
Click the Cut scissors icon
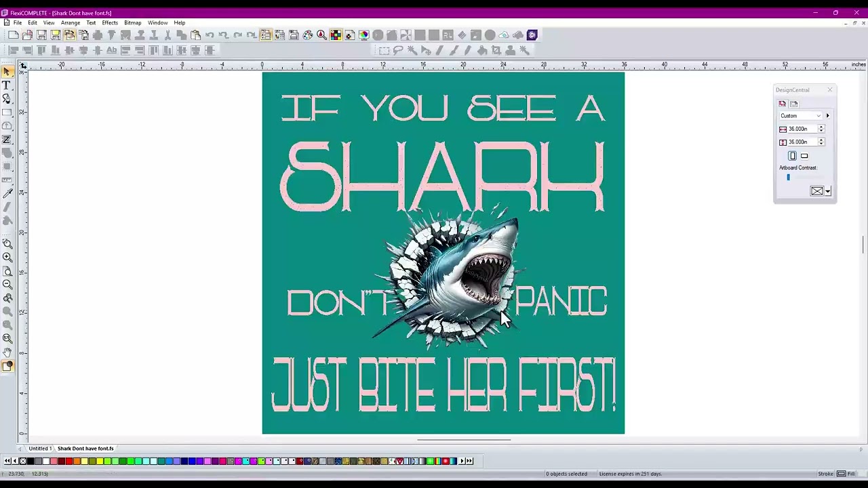coord(167,35)
